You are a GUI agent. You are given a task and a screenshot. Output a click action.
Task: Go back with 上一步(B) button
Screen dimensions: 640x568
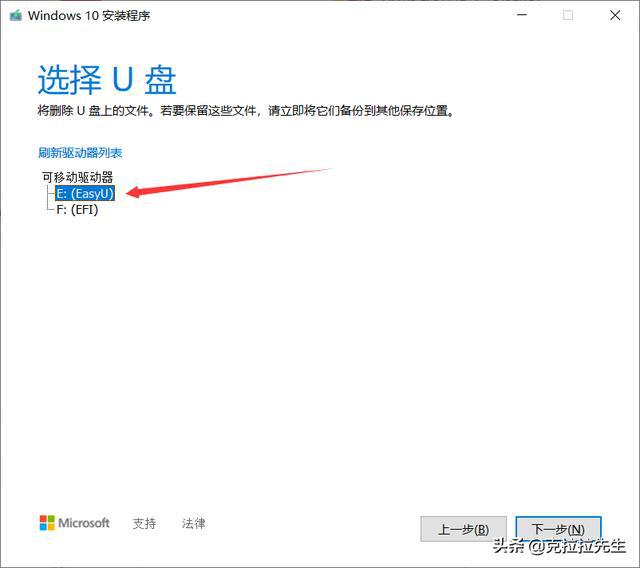[x=463, y=529]
